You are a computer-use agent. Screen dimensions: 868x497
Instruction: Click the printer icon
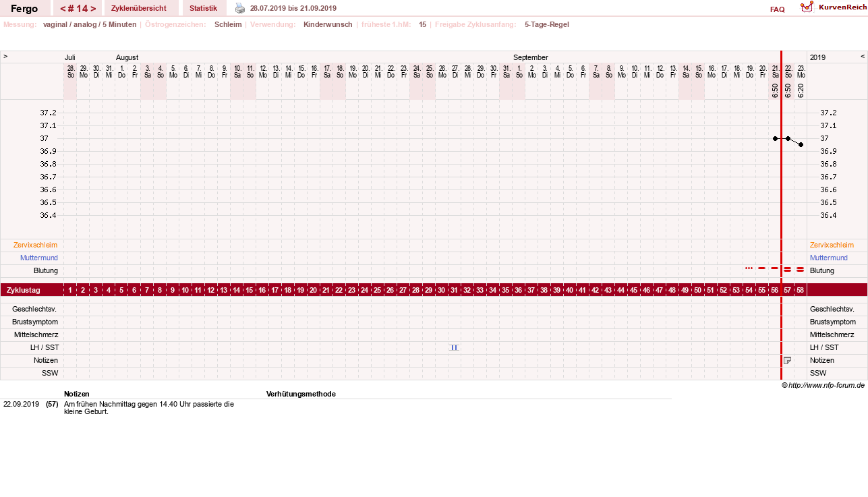tap(240, 8)
